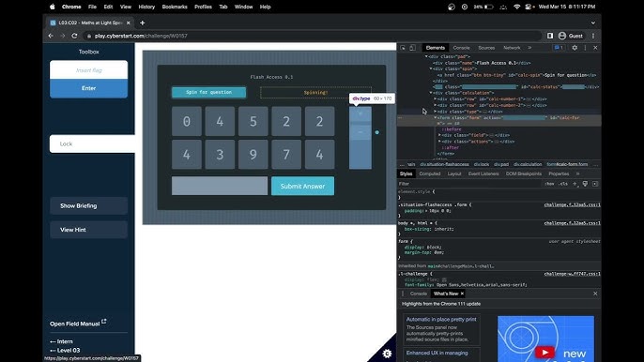Open the page settings gear icon
The height and width of the screenshot is (362, 644).
pos(387,354)
